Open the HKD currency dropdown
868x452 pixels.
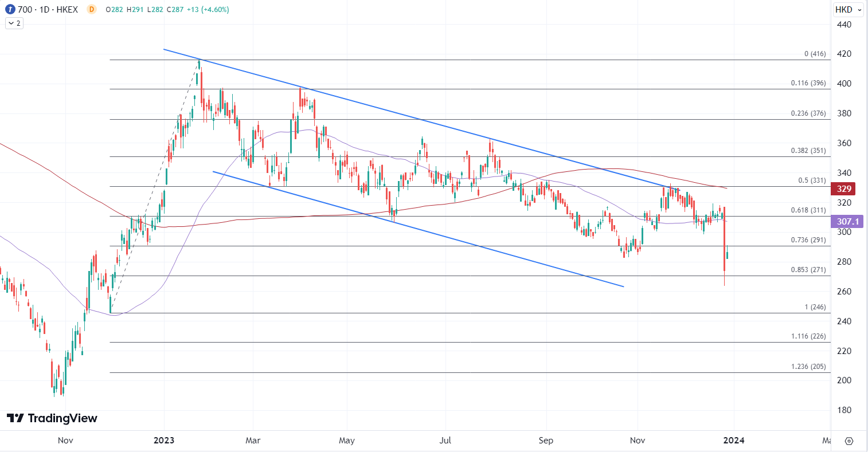coord(849,9)
